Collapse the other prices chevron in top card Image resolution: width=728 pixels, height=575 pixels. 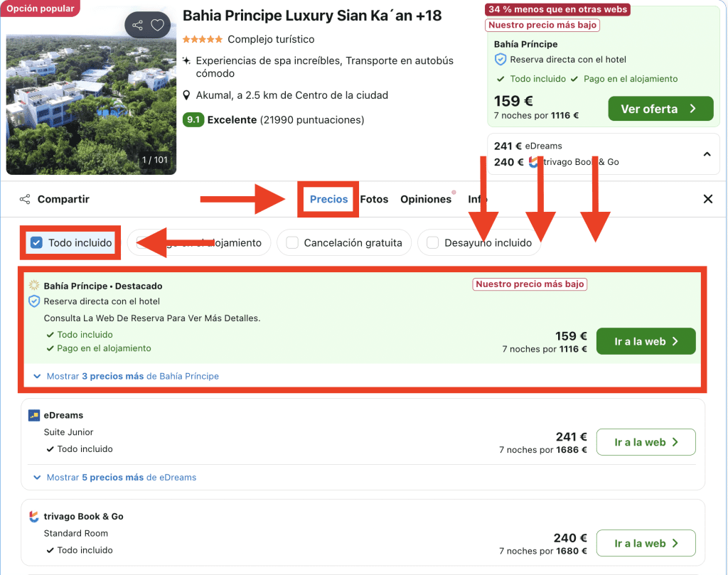[707, 154]
